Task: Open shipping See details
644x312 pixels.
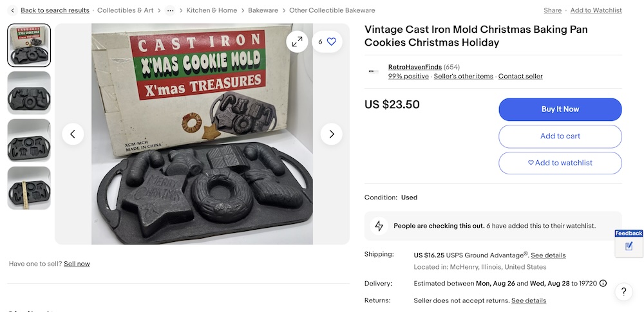Action: (548, 255)
